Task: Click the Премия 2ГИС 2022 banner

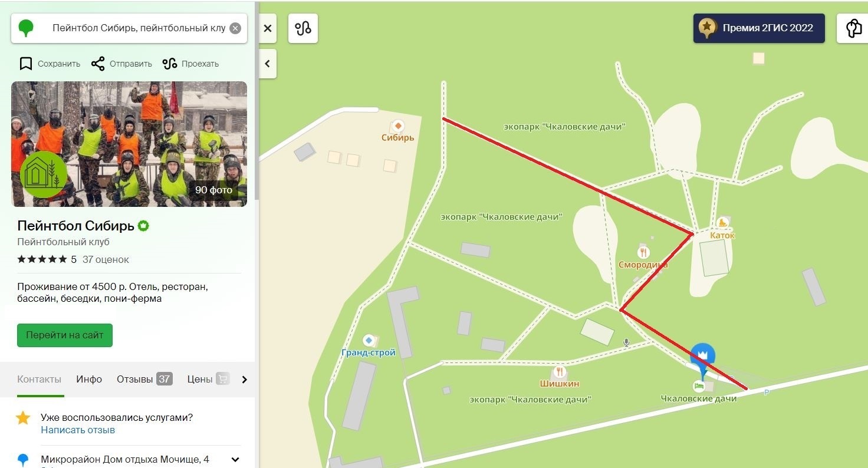Action: [x=759, y=28]
